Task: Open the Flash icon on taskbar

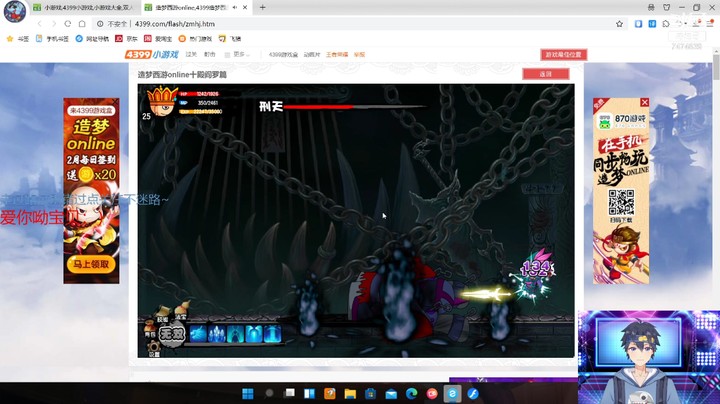Action: coord(472,393)
